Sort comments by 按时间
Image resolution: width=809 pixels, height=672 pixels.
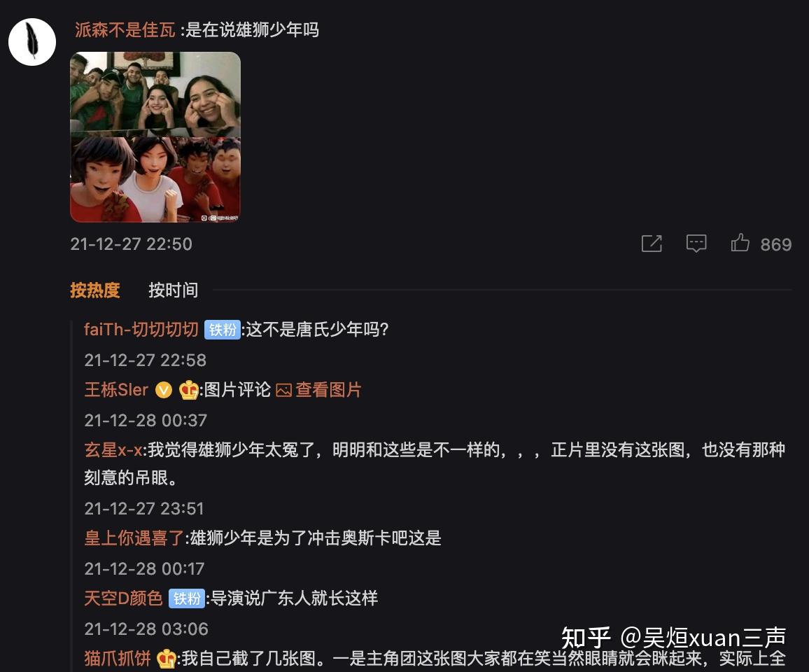[174, 290]
